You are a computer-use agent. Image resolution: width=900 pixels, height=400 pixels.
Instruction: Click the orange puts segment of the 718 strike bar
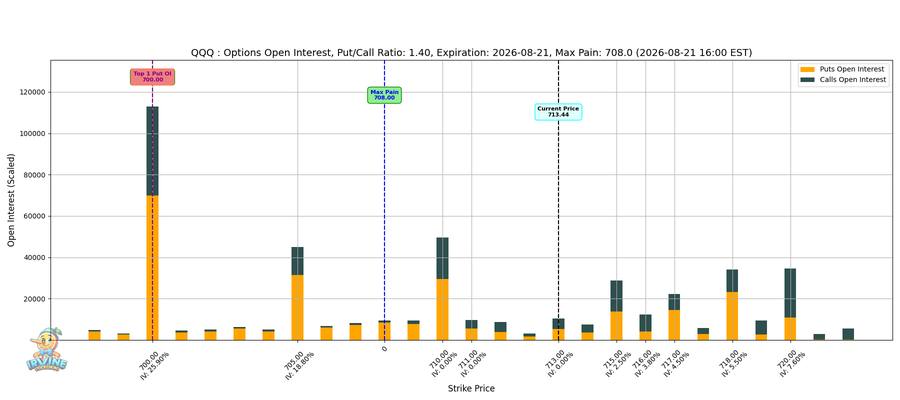click(x=732, y=316)
